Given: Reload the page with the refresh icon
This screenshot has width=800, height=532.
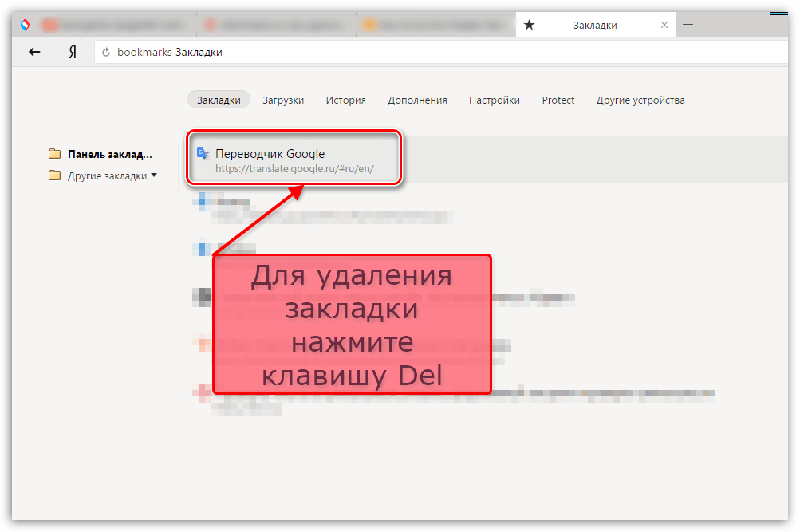Looking at the screenshot, I should (105, 53).
